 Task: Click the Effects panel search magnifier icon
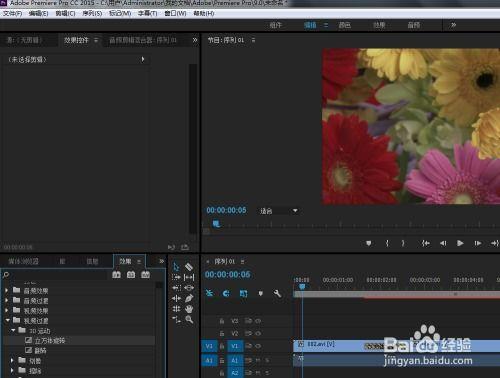[6, 275]
